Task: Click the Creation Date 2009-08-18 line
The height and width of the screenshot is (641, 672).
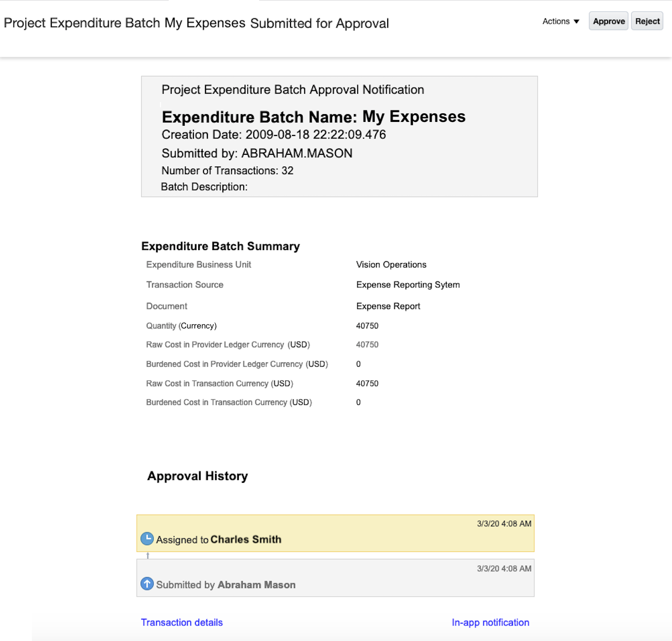Action: (274, 134)
